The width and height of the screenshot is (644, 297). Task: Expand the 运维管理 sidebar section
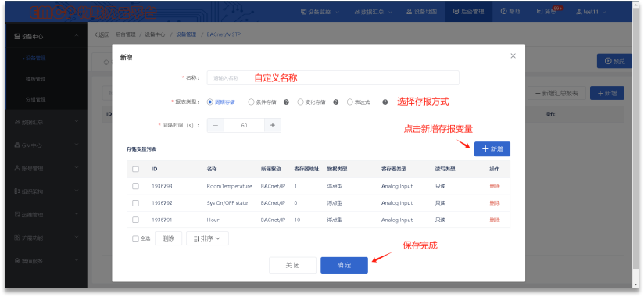77,215
